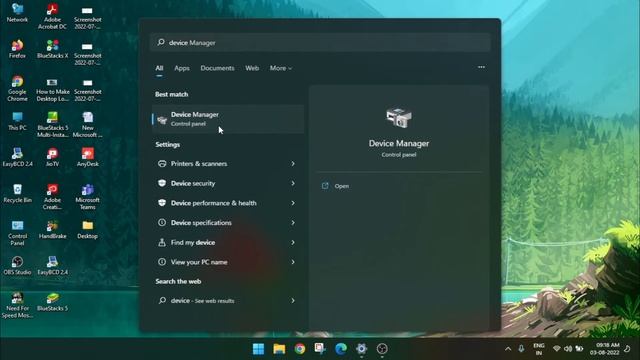Click the search text field
640x360 pixels.
point(320,42)
